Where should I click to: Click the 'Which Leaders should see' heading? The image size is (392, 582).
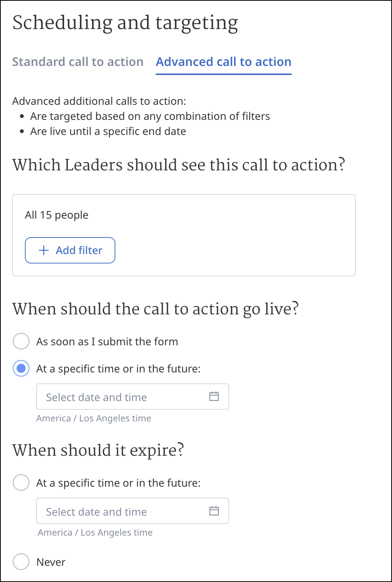(178, 165)
